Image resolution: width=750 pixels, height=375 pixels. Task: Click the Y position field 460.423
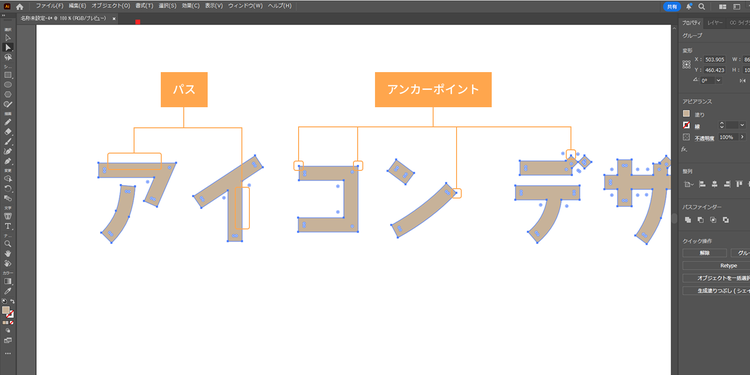click(x=715, y=70)
